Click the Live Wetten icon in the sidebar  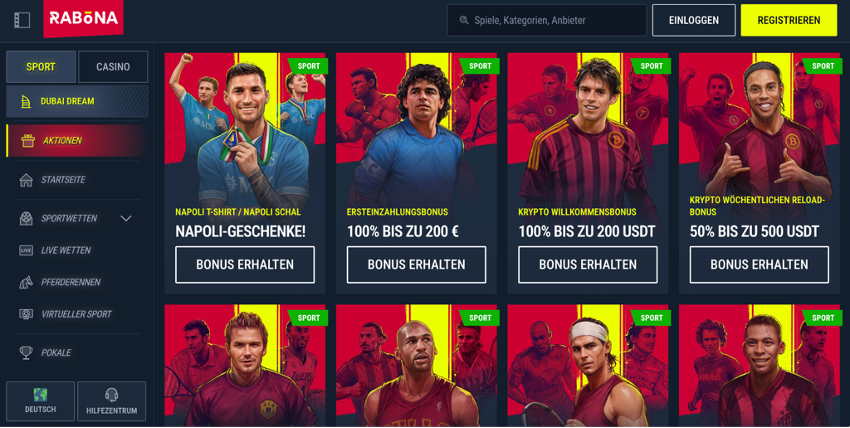[x=26, y=250]
